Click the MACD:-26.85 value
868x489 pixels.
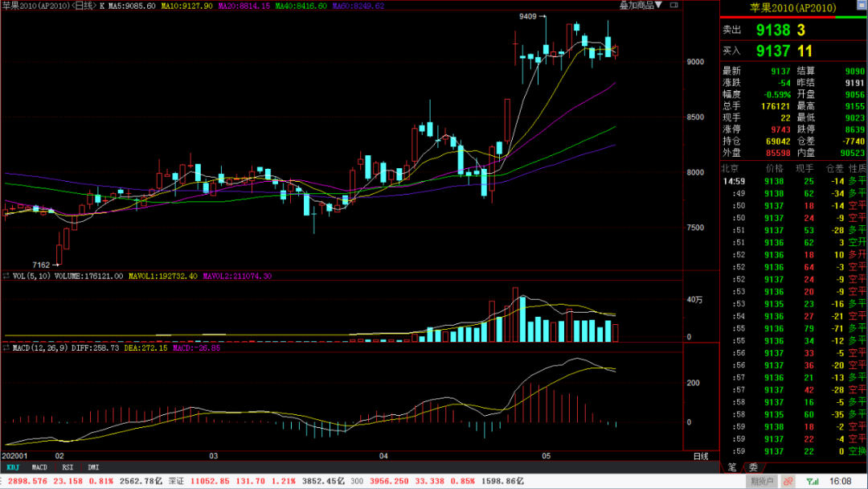[x=197, y=347]
